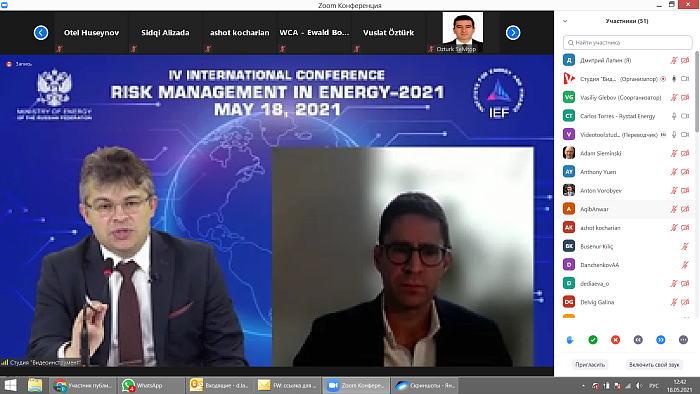
Task: Show previous participants with the left arrow
Action: [x=41, y=33]
